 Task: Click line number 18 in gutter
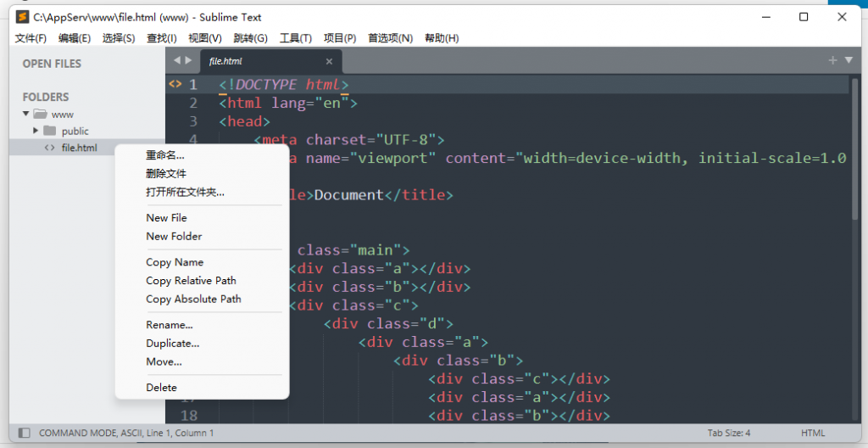pyautogui.click(x=189, y=415)
